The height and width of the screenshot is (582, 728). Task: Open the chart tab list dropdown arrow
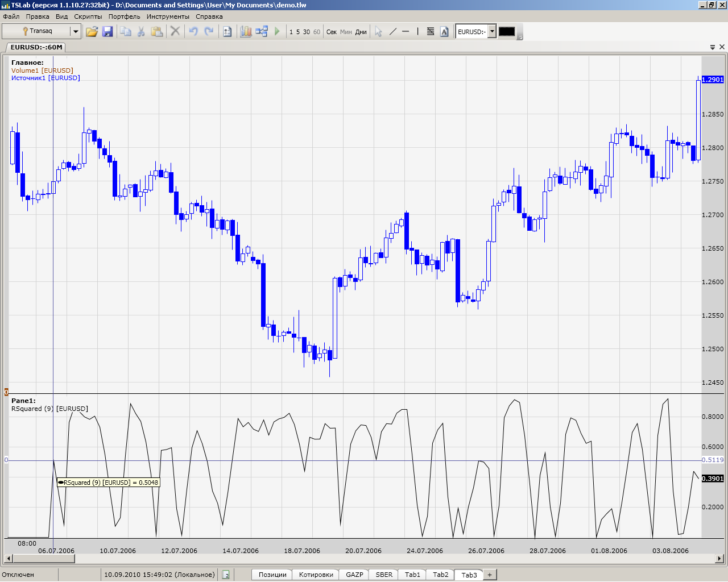coord(713,47)
